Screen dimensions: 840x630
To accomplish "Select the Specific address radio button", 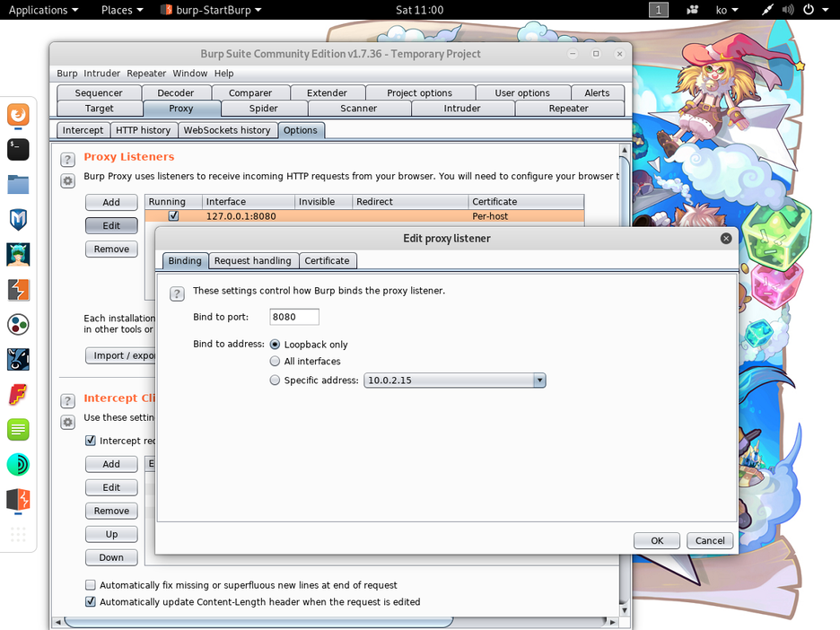I will coord(275,380).
